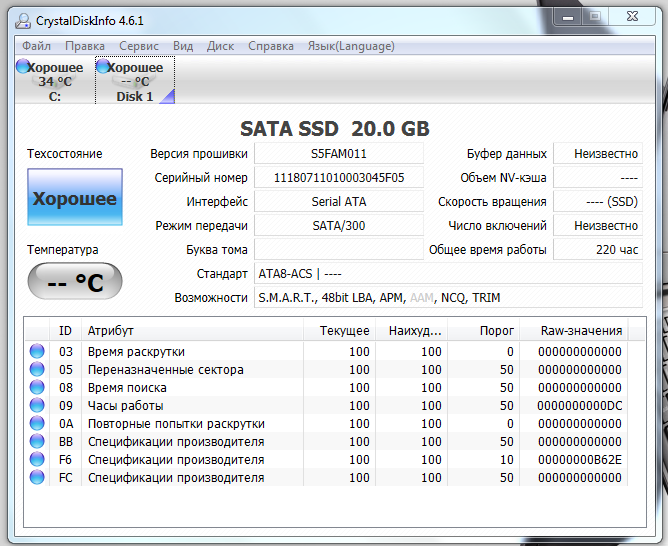Open the Правка menu
This screenshot has width=668, height=546.
[x=85, y=46]
